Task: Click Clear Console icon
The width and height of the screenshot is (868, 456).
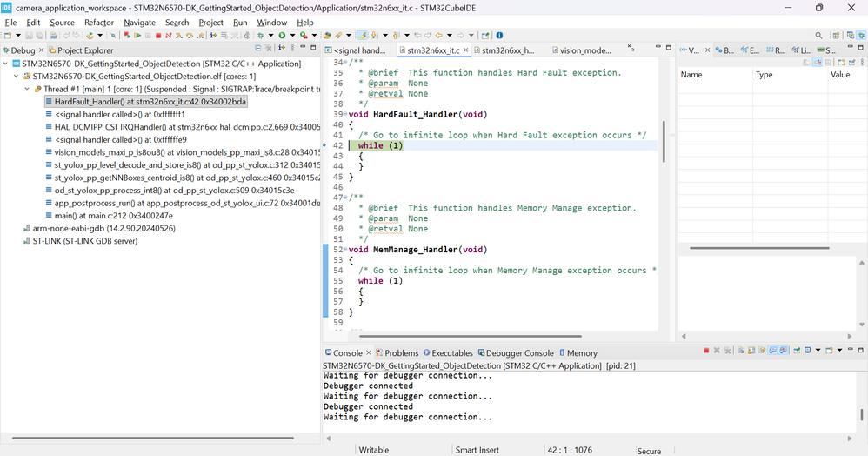Action: (x=741, y=351)
